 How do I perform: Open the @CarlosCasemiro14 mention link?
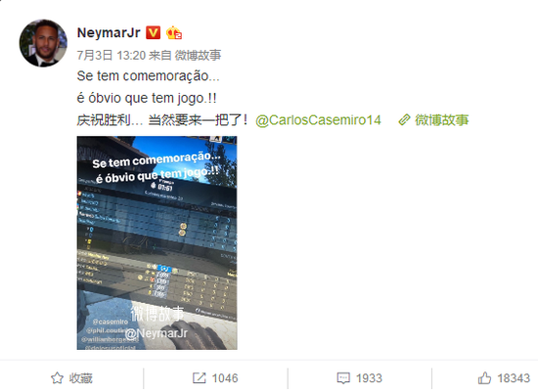pos(319,120)
